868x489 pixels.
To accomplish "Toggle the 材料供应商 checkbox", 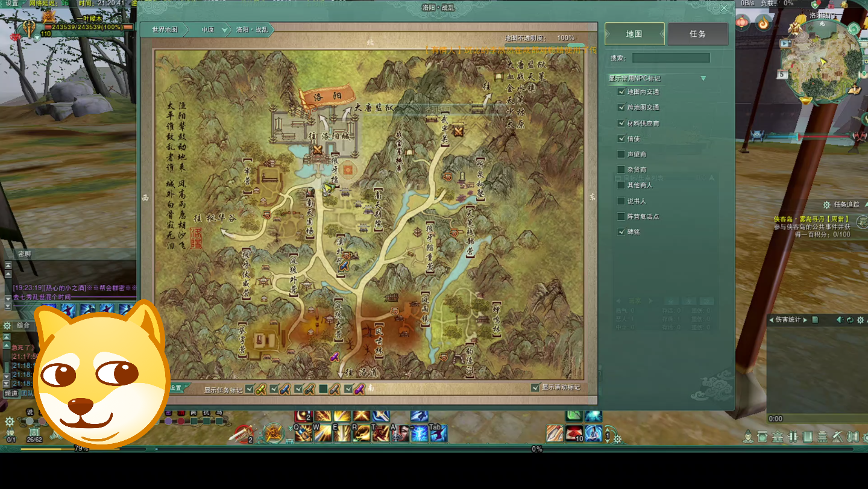I will click(621, 123).
